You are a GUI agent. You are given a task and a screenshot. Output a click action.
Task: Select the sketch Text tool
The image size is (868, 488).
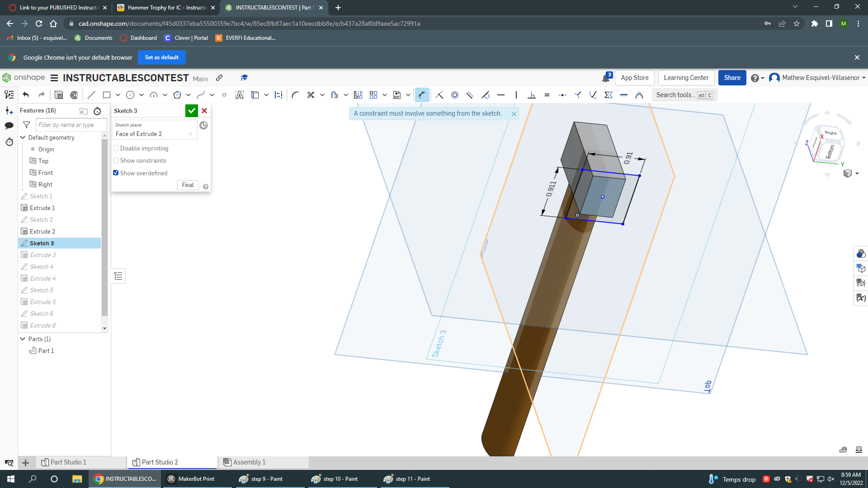tap(240, 95)
